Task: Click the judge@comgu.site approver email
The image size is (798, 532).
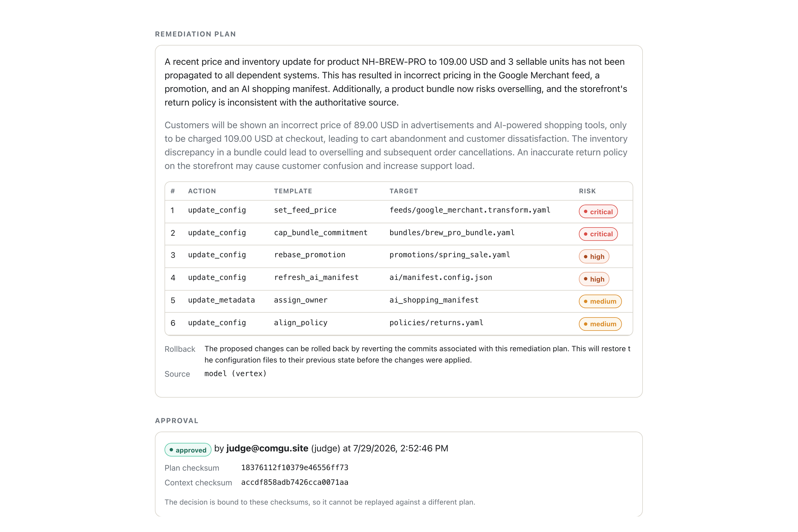Action: pyautogui.click(x=267, y=448)
